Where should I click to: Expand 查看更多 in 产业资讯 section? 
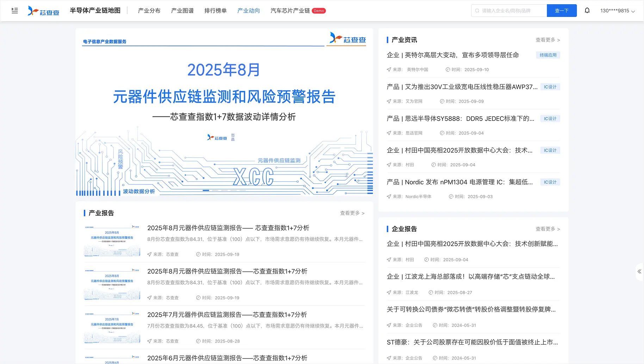point(547,40)
